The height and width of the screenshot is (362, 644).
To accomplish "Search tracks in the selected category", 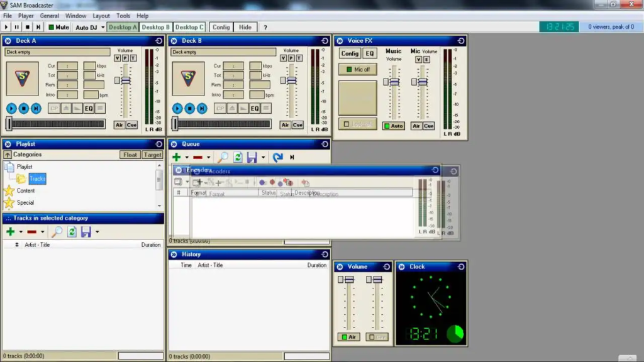I will [57, 232].
